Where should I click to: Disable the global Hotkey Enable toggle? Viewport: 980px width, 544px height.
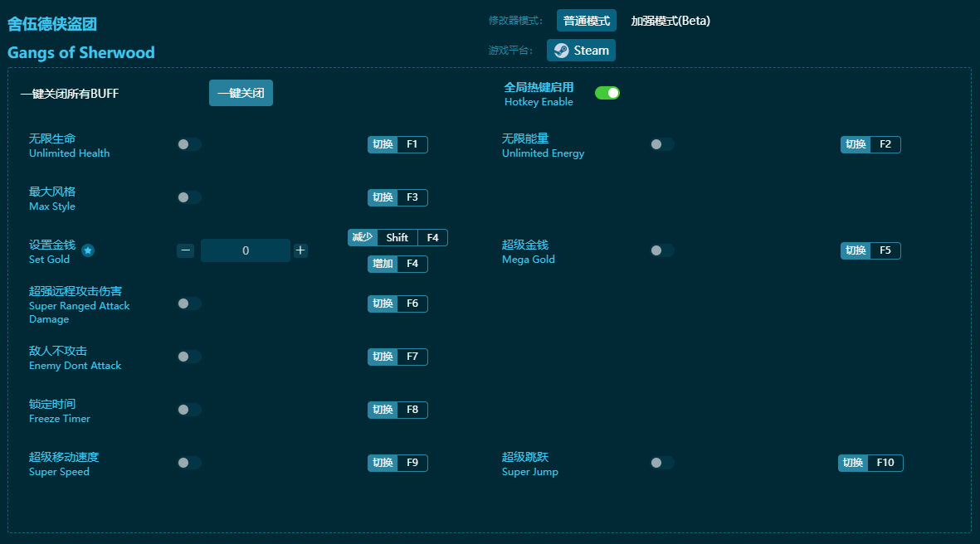pos(607,93)
